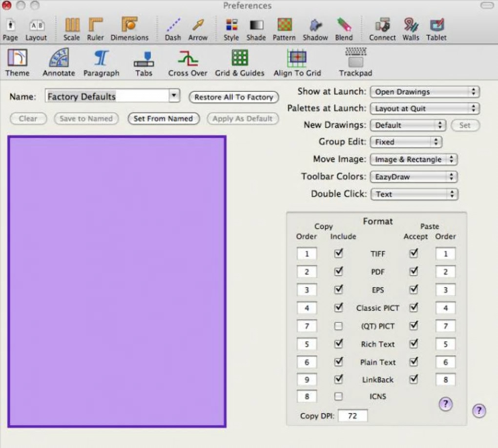
Task: Enable Copy Include for (QT) PICT
Action: point(338,326)
